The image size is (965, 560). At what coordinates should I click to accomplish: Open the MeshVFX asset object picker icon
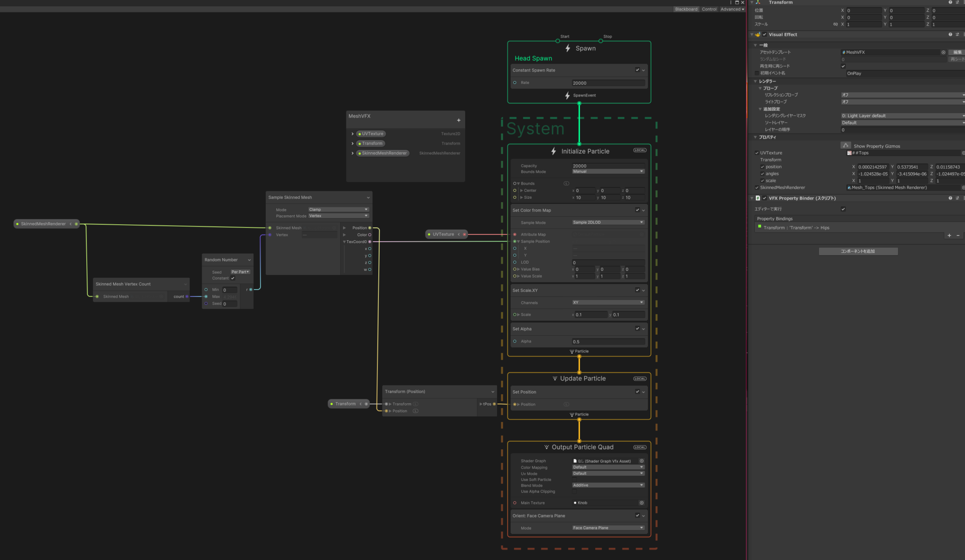pos(943,52)
